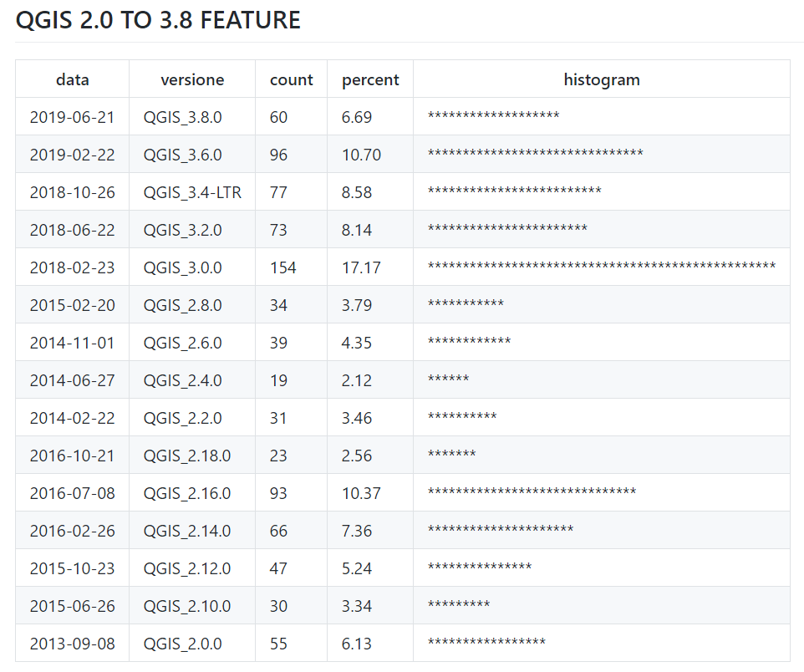Click the "versione" column header
Image resolution: width=804 pixels, height=672 pixels.
pos(192,79)
